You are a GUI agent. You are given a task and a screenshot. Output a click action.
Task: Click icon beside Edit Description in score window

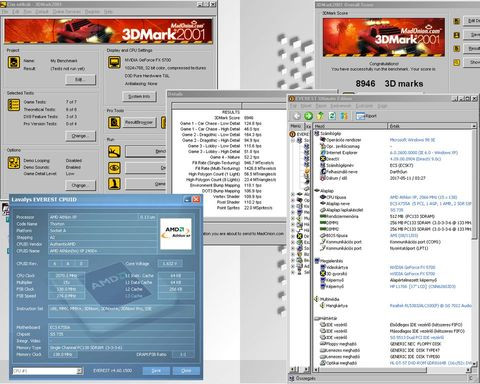[456, 21]
